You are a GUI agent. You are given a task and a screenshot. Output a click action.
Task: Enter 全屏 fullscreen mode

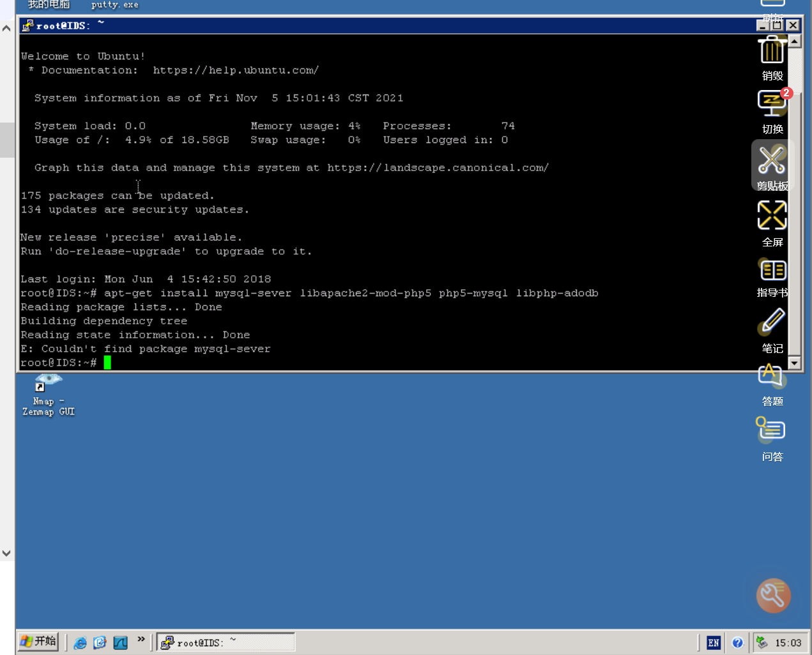772,215
